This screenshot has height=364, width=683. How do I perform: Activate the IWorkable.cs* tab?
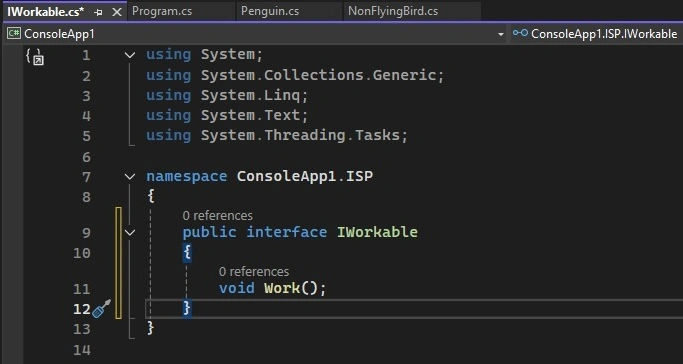pyautogui.click(x=45, y=12)
